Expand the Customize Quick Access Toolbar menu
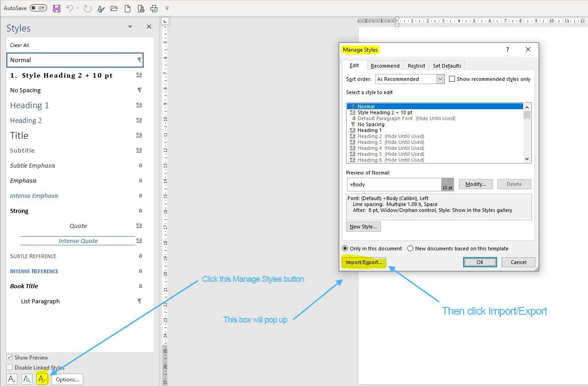This screenshot has width=588, height=386. pyautogui.click(x=166, y=8)
